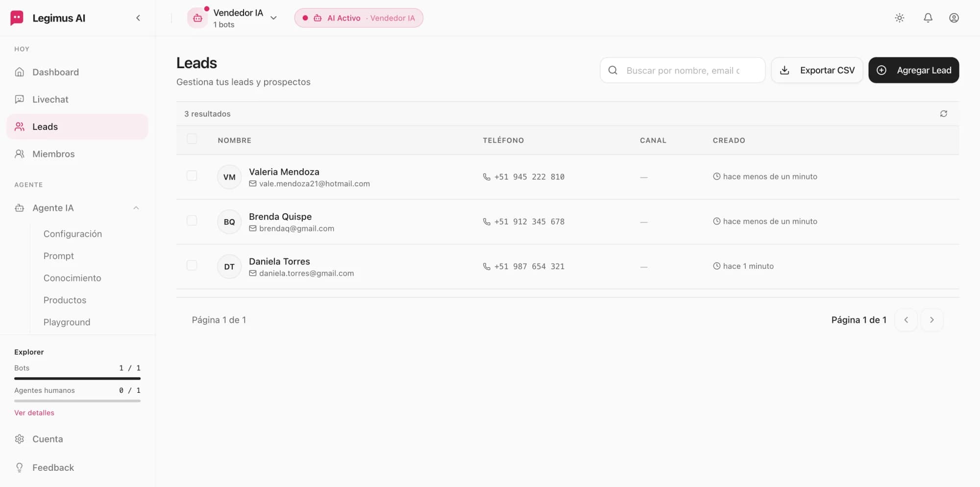
Task: Click email vale.mendoza21@hotmail.com
Action: 315,184
